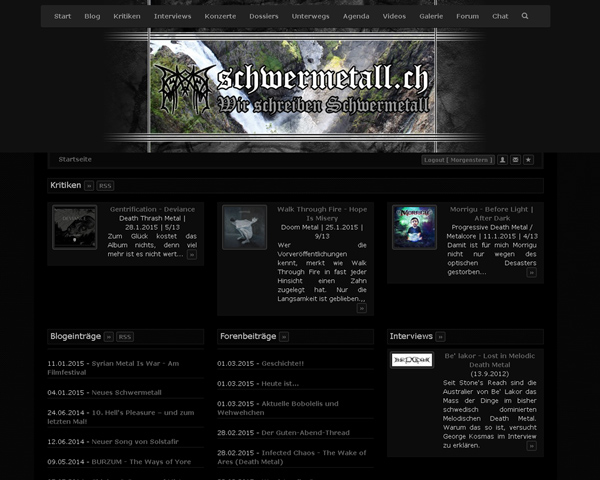600x480 pixels.
Task: Open the favorites star icon
Action: coord(528,160)
